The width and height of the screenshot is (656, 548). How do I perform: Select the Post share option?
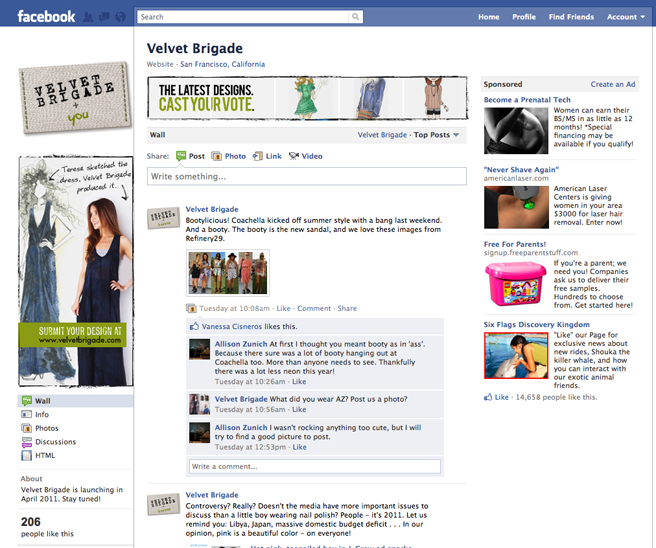pyautogui.click(x=191, y=156)
